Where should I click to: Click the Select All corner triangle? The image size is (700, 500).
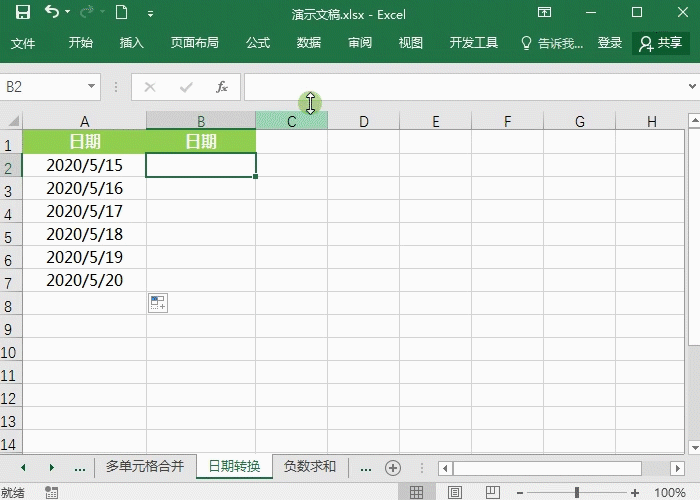13,121
